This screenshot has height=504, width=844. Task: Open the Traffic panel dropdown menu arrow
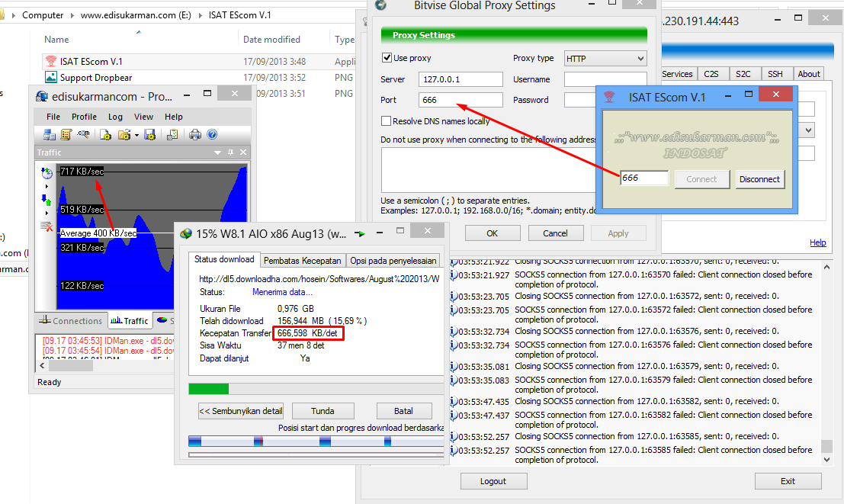pos(217,152)
